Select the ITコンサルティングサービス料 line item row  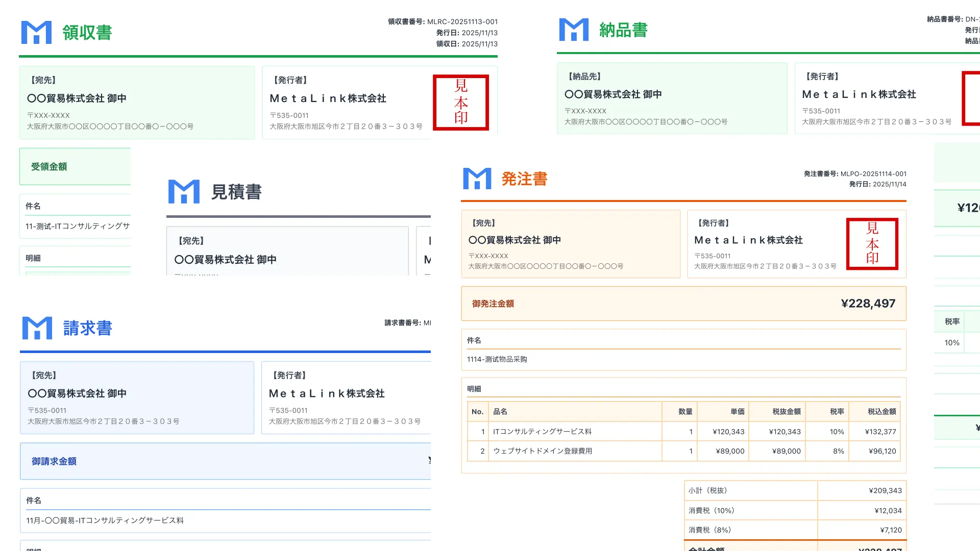tap(543, 431)
